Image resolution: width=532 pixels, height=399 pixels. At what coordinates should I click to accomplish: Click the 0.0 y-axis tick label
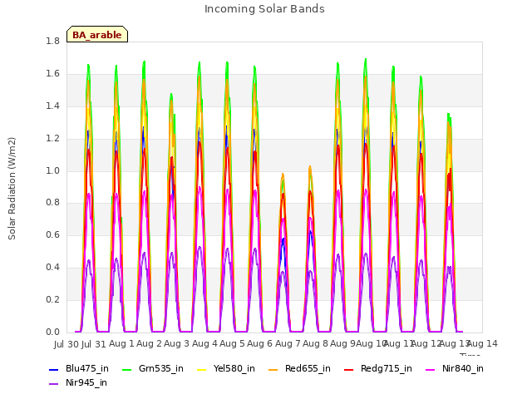pyautogui.click(x=52, y=332)
